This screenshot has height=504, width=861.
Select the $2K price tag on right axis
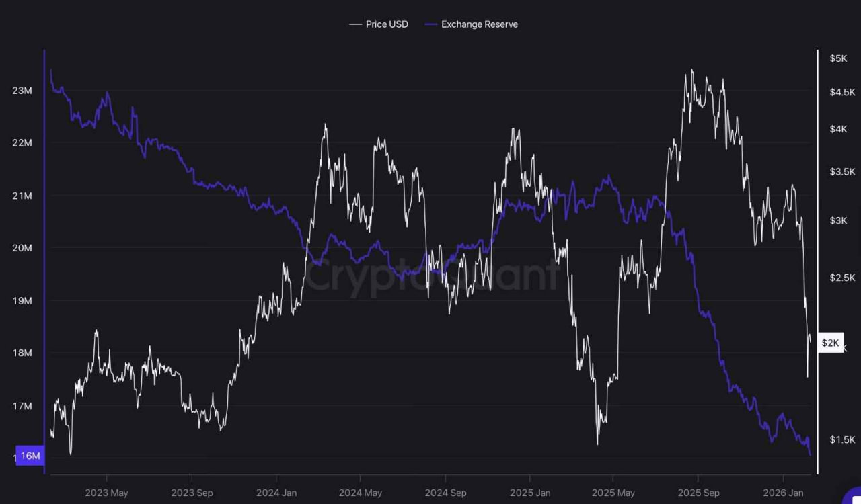tap(831, 343)
